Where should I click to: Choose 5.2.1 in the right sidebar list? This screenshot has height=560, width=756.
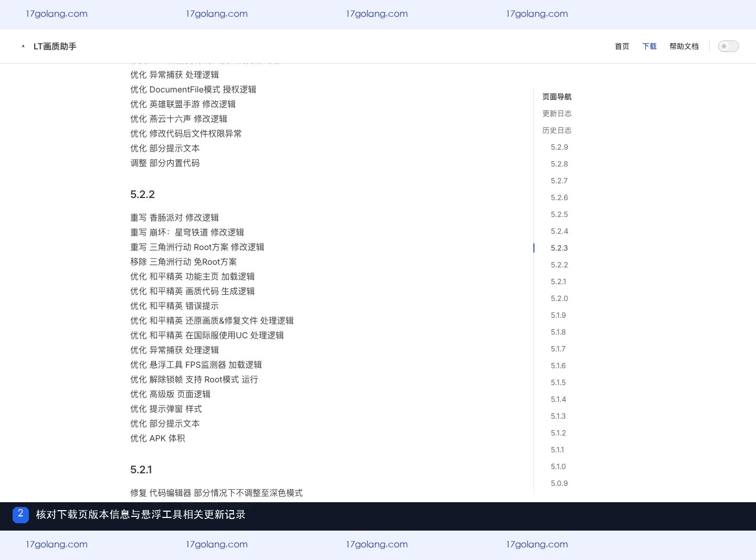(x=559, y=282)
